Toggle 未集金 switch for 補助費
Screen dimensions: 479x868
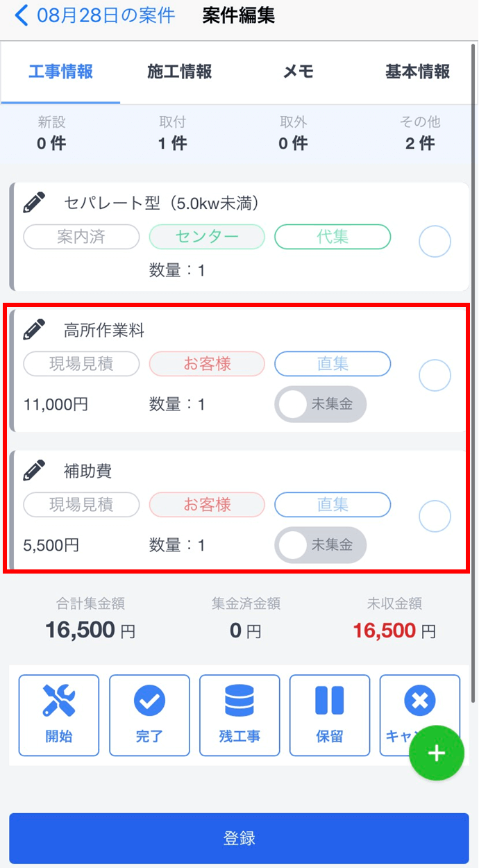pos(320,545)
